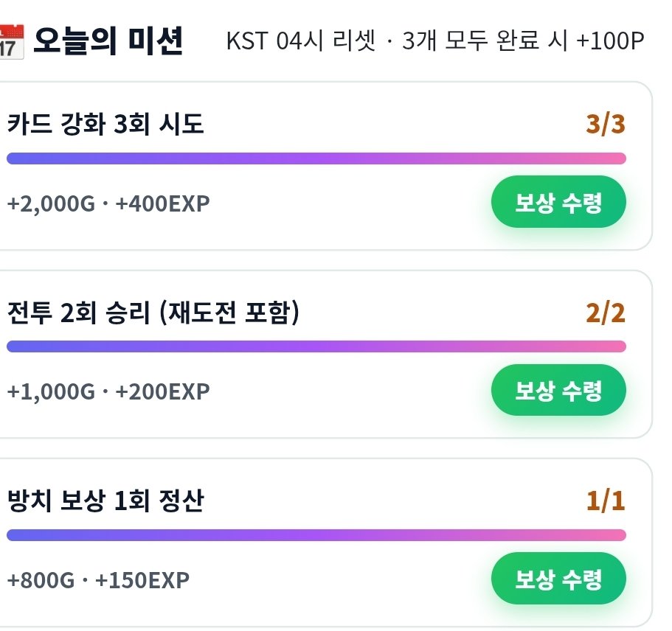Viewport: 672px width, 631px height.
Task: Claim reward for 카드 강화 3회 시도
Action: tap(558, 202)
